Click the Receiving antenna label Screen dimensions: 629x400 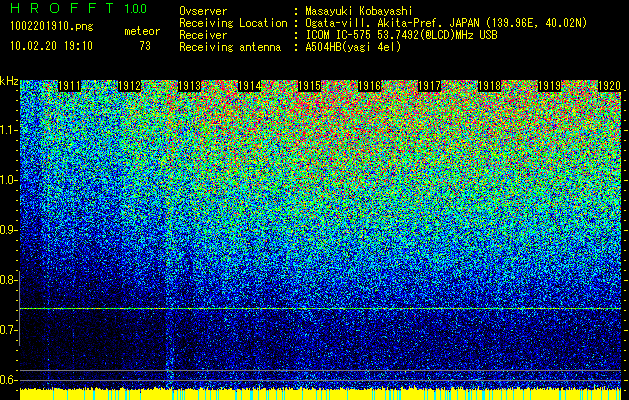click(230, 47)
